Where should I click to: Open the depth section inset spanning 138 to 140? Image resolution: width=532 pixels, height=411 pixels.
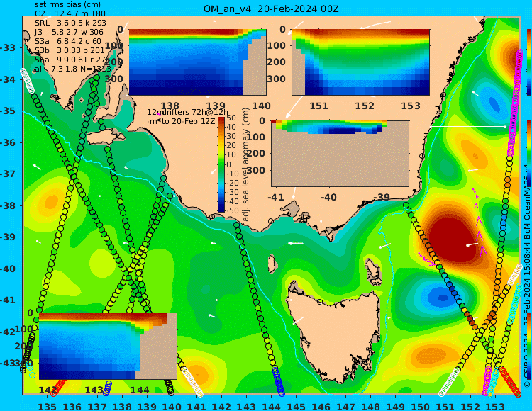(x=197, y=62)
